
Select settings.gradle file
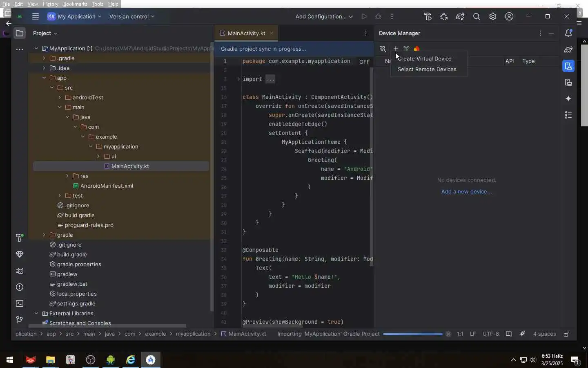76,304
